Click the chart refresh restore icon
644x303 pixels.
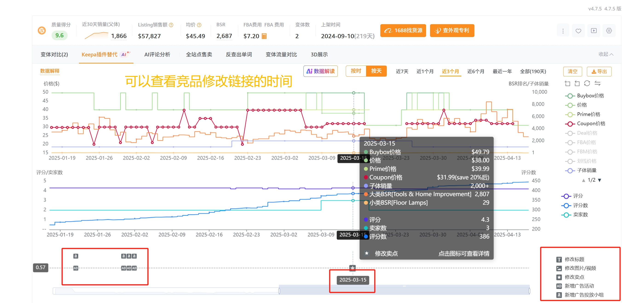tap(587, 83)
